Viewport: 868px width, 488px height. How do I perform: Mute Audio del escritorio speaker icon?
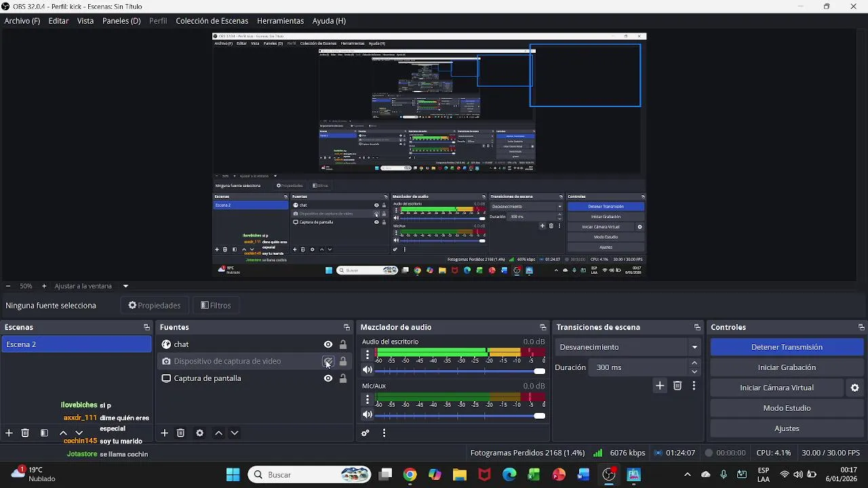[368, 370]
